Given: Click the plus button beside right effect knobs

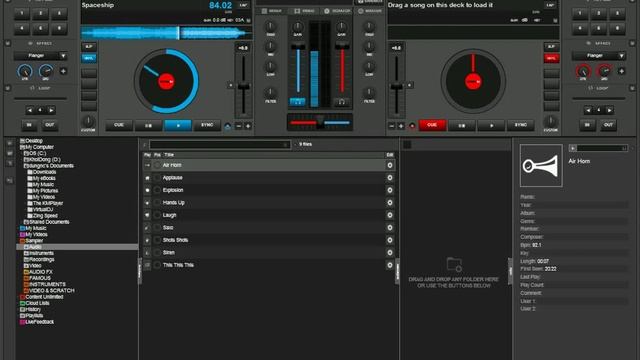Looking at the screenshot, I should coord(621,71).
